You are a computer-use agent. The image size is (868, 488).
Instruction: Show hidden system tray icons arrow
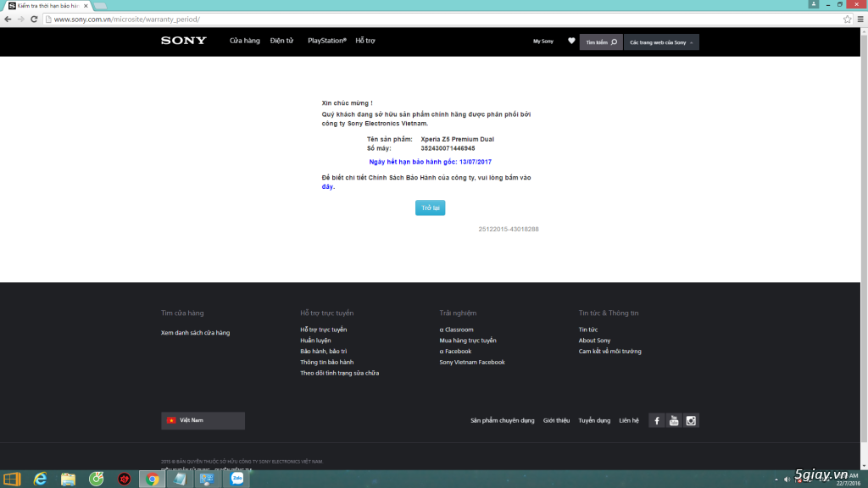(x=776, y=480)
